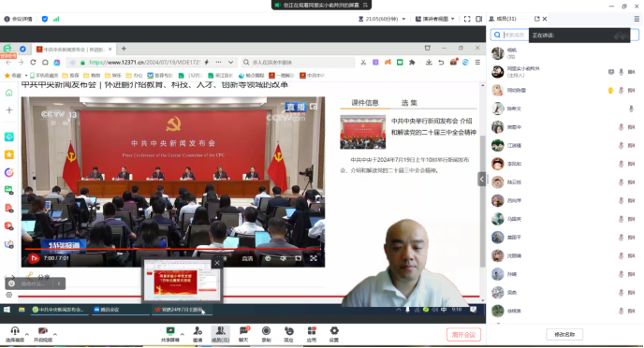This screenshot has width=644, height=348.
Task: Open File Explorer from the taskbar
Action: [22, 310]
